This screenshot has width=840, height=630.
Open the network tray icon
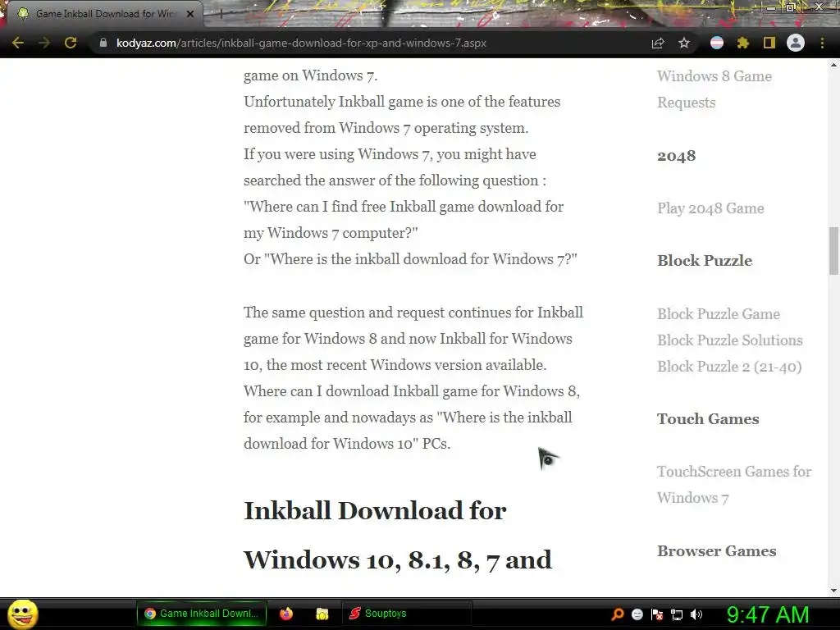pyautogui.click(x=677, y=614)
